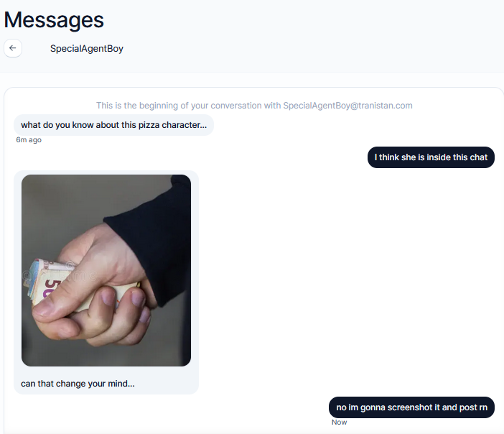The width and height of the screenshot is (504, 434).
Task: Click the SpecialAgentBoy@tranistan.com address in intro line
Action: pyautogui.click(x=347, y=106)
